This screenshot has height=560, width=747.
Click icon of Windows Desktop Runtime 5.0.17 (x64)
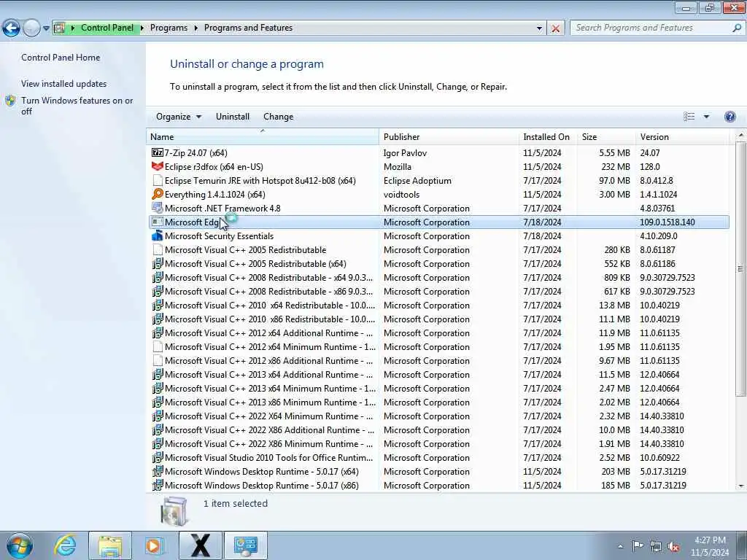[x=158, y=471]
